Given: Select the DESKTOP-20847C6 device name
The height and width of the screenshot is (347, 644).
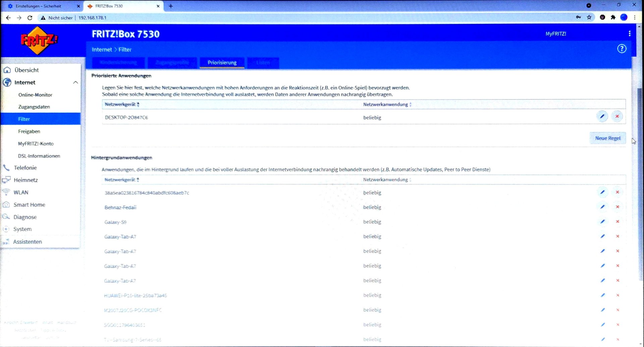Looking at the screenshot, I should (x=126, y=118).
